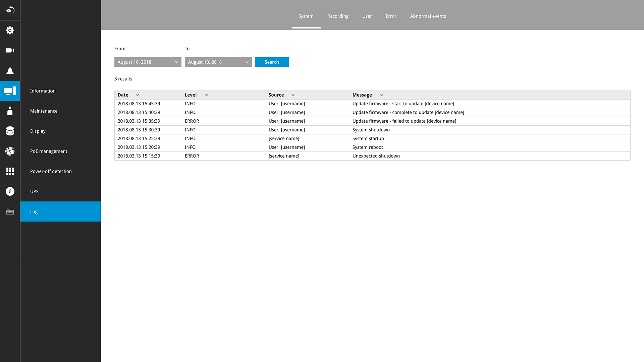The image size is (644, 362).
Task: Switch to Abnormal events tab
Action: point(428,16)
